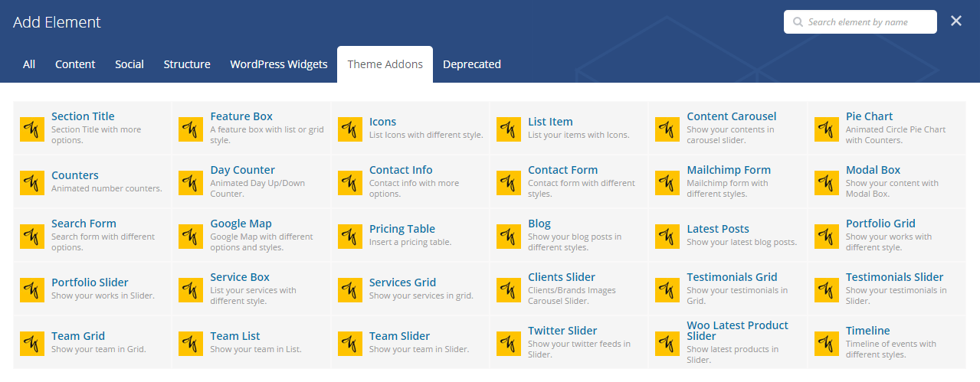Choose the Twitter Slider element icon
This screenshot has width=980, height=382.
click(x=508, y=344)
